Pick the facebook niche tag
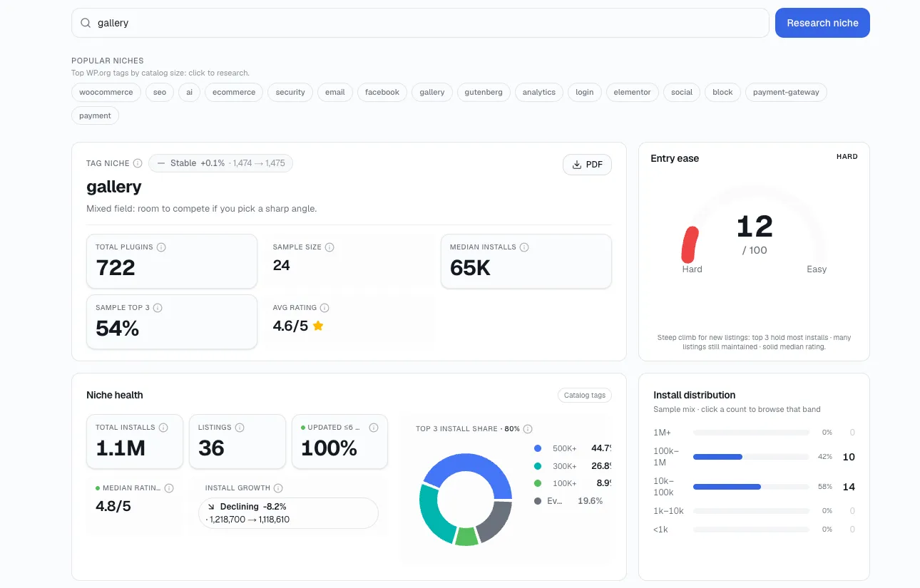The image size is (920, 588). point(382,92)
